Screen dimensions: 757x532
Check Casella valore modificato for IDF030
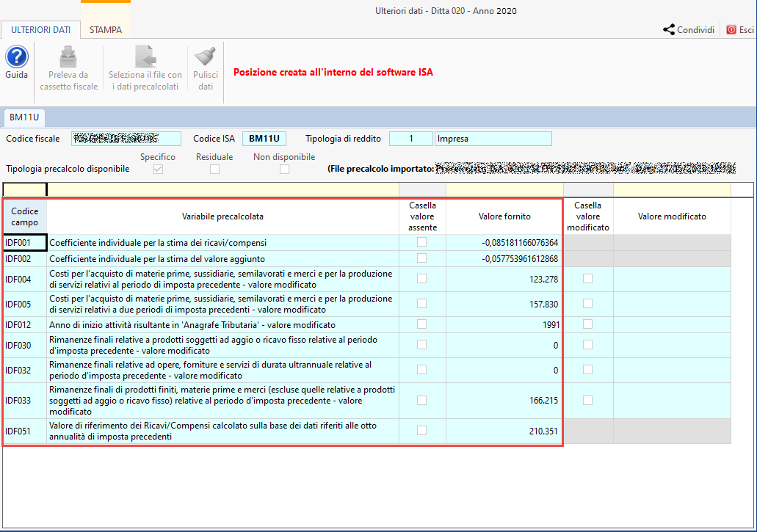pyautogui.click(x=587, y=345)
